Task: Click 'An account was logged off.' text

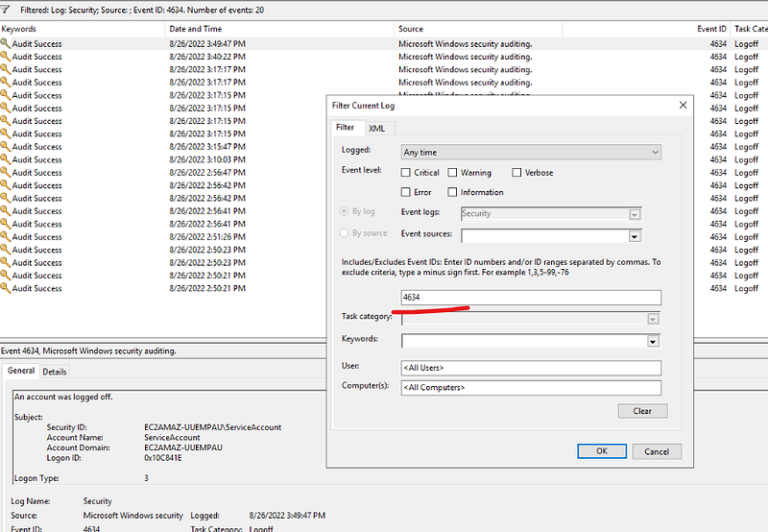Action: (63, 397)
